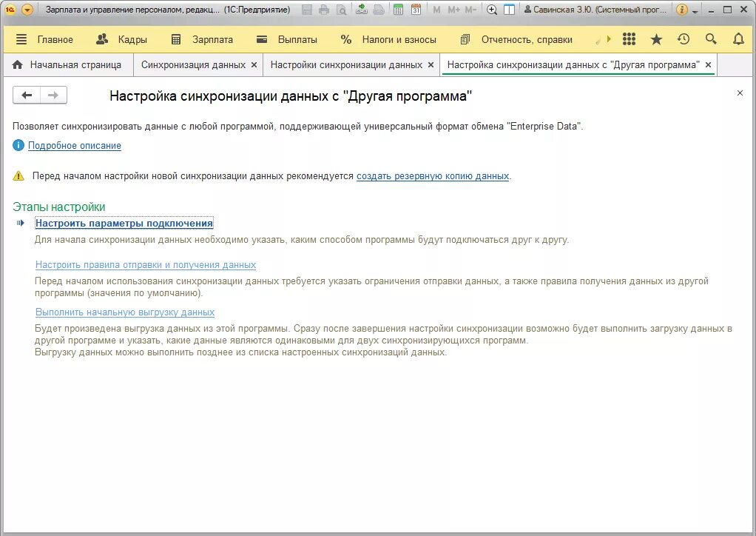Screen dimensions: 756x536
Task: Open the Отчетность, справки section
Action: 527,39
